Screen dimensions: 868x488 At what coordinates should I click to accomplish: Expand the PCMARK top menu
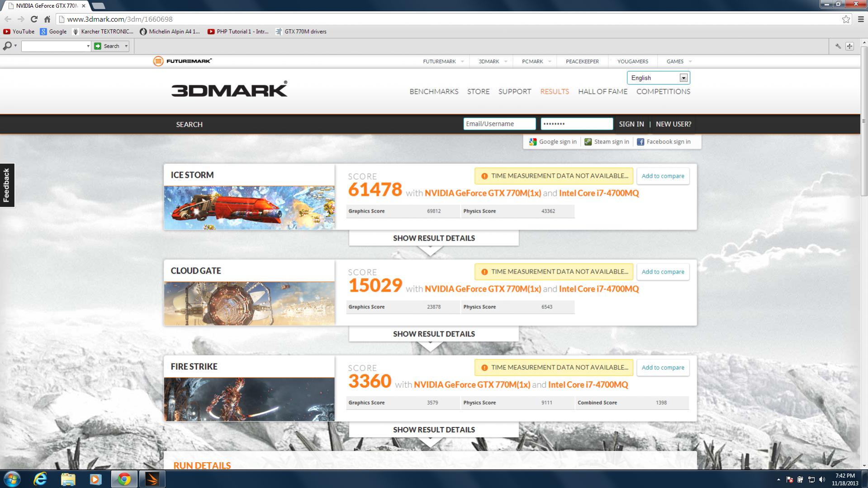coord(536,62)
